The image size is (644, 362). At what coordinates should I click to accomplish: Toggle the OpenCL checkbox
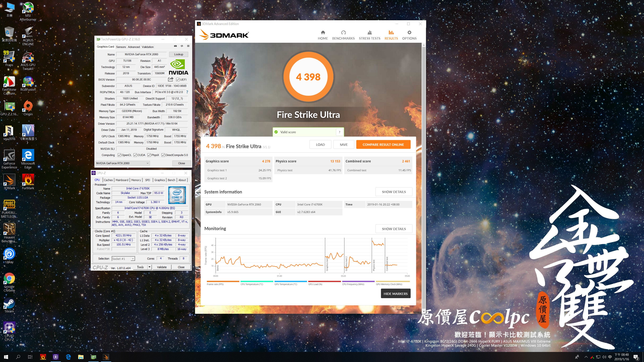[x=119, y=155]
